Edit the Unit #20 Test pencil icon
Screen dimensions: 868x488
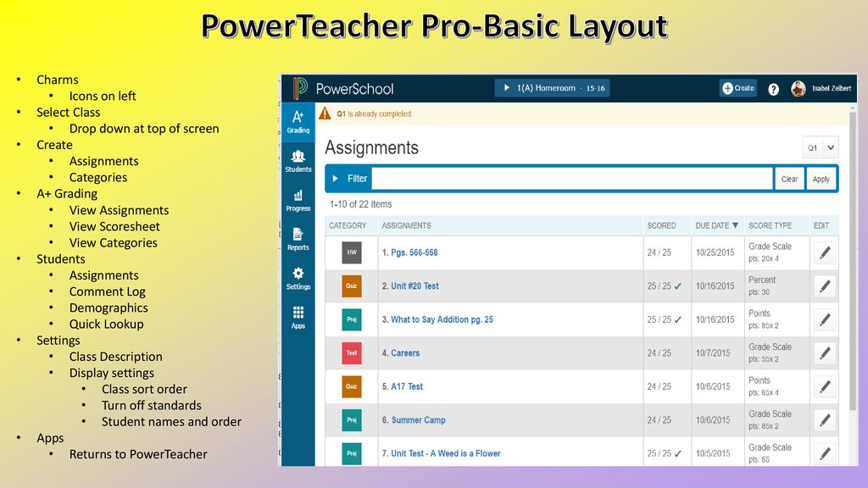[x=825, y=286]
